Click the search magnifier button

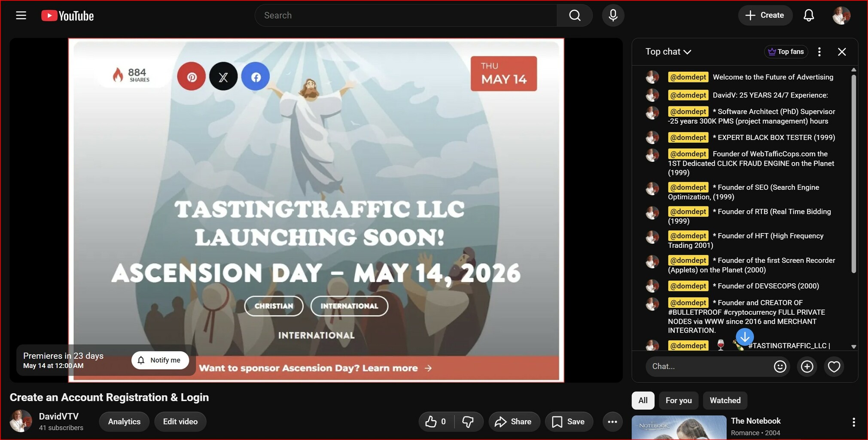tap(575, 15)
